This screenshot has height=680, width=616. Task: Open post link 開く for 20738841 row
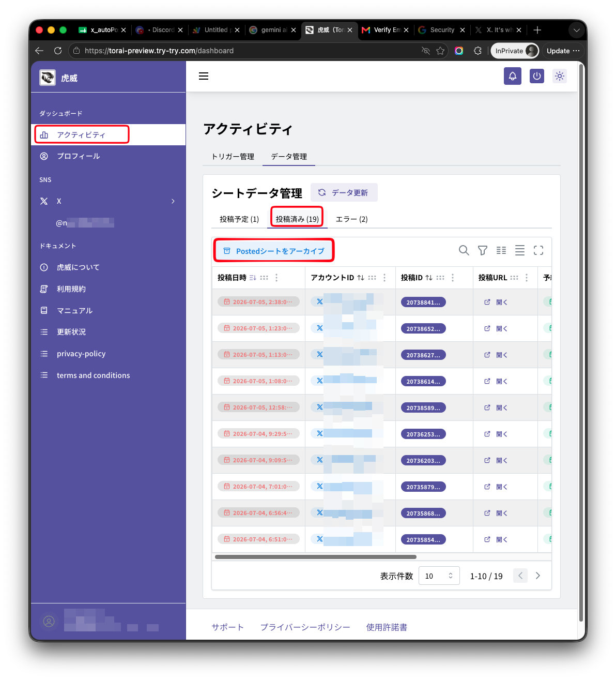(x=496, y=302)
